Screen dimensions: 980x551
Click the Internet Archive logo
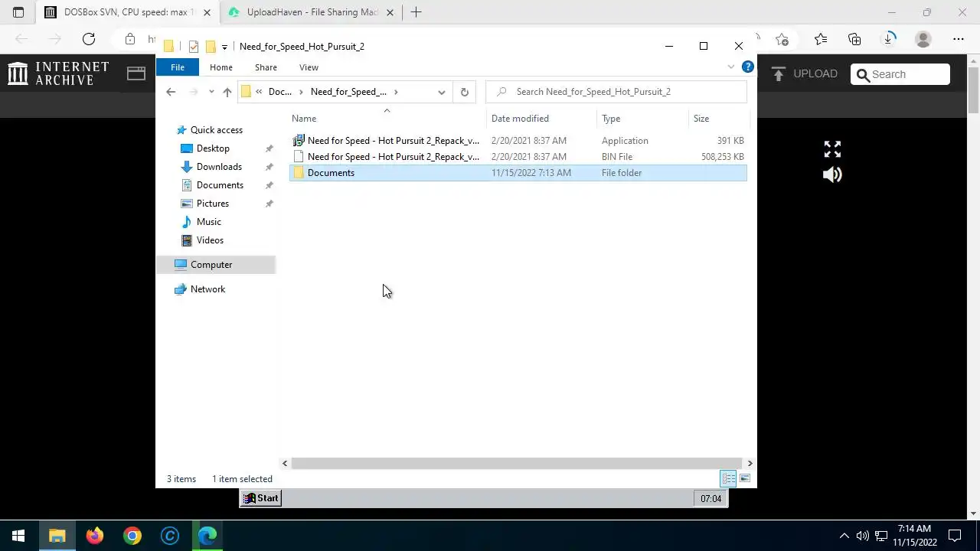click(58, 73)
